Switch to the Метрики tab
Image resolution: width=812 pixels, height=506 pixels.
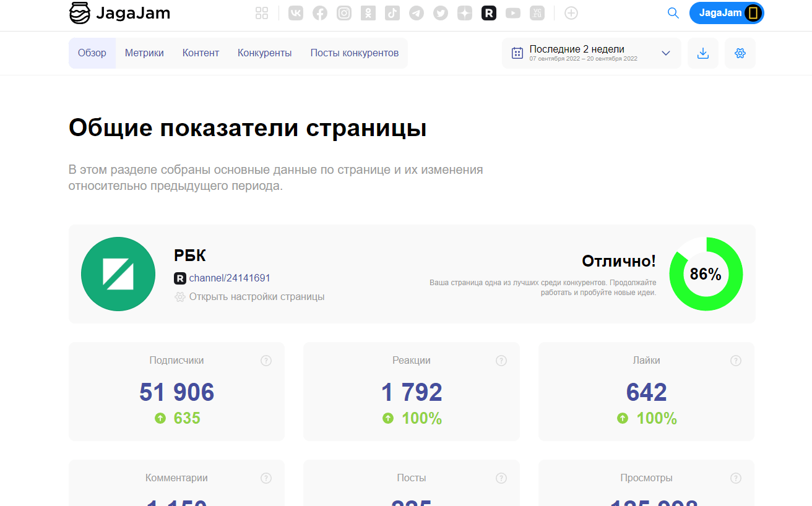[144, 53]
